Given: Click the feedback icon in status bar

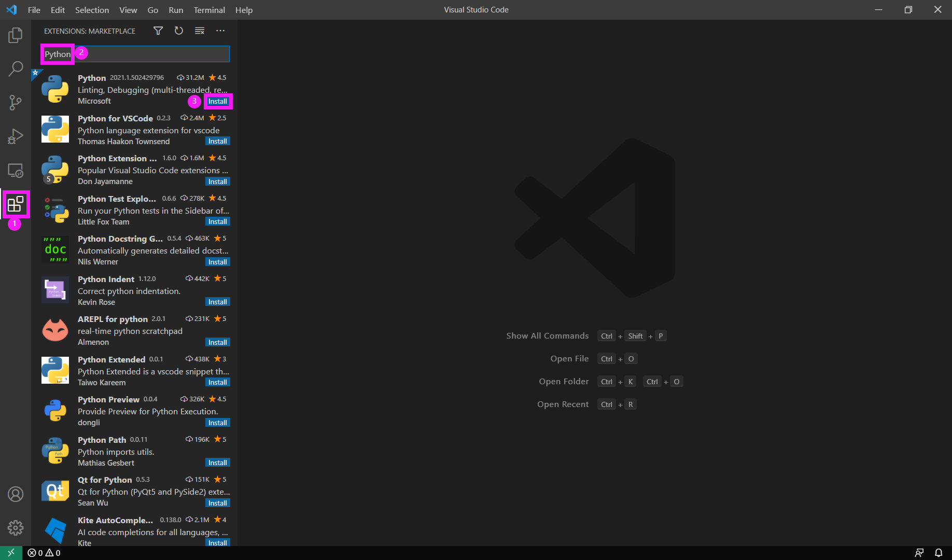Looking at the screenshot, I should pyautogui.click(x=919, y=553).
